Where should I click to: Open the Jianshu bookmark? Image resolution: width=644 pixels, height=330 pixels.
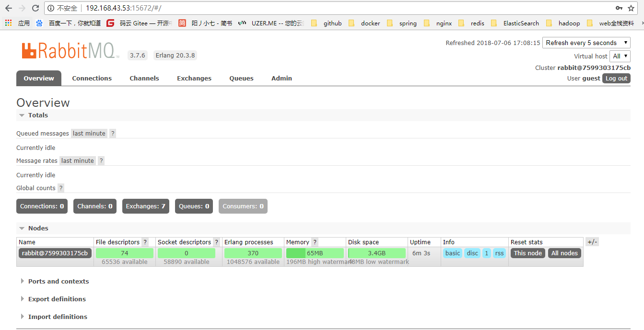[205, 23]
